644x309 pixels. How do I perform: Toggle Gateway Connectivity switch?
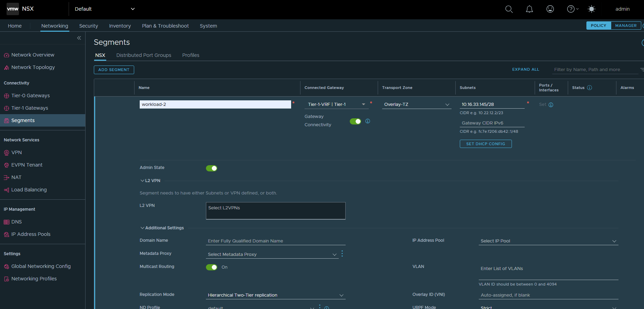click(355, 121)
